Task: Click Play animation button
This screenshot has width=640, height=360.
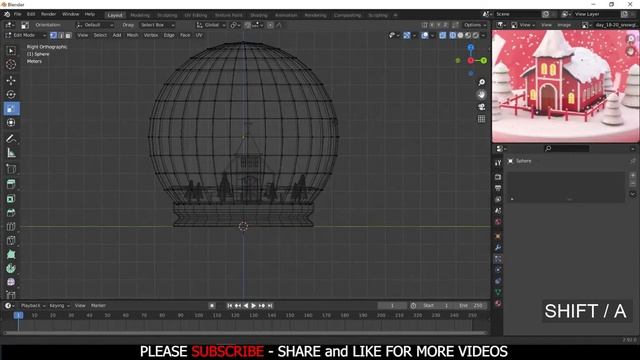Action: point(253,306)
